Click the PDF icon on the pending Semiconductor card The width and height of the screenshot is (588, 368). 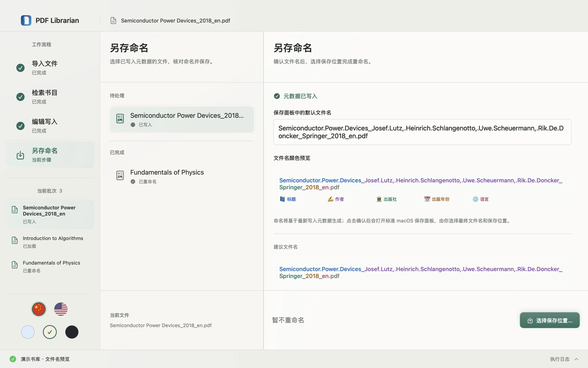(120, 118)
